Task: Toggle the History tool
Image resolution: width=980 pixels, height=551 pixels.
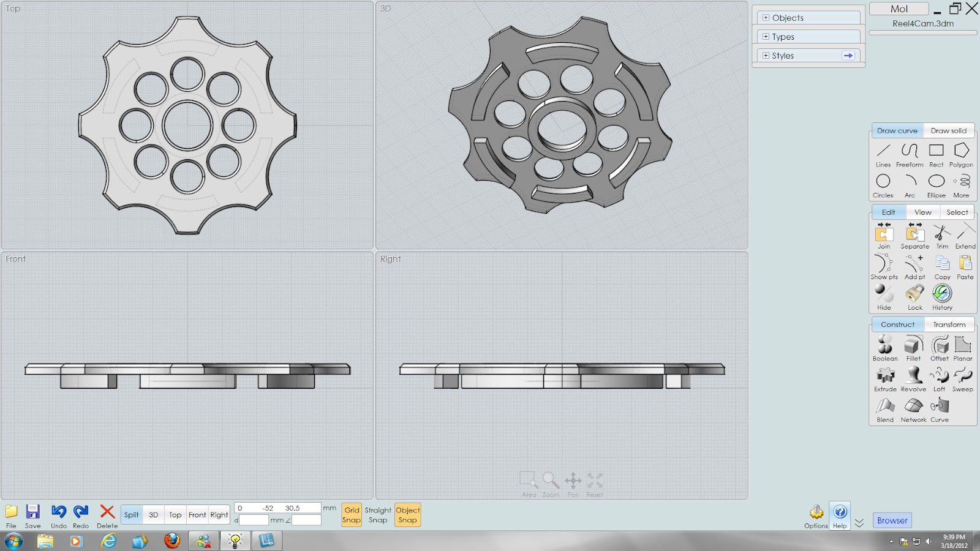Action: pos(943,298)
